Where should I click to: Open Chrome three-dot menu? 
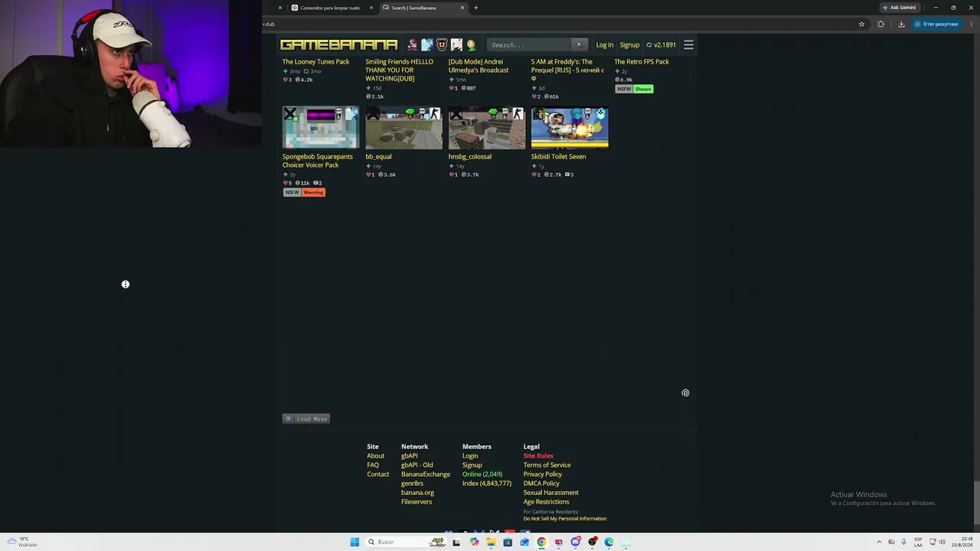point(972,24)
